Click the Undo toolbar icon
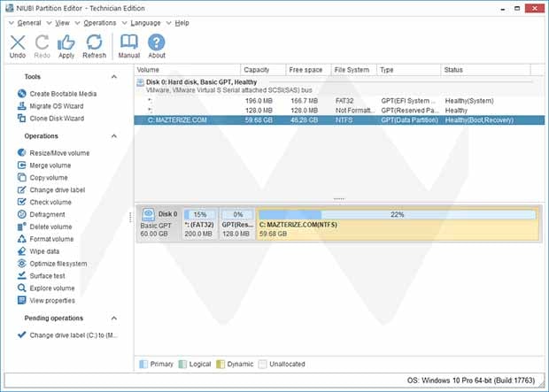549x392 pixels. (x=18, y=42)
